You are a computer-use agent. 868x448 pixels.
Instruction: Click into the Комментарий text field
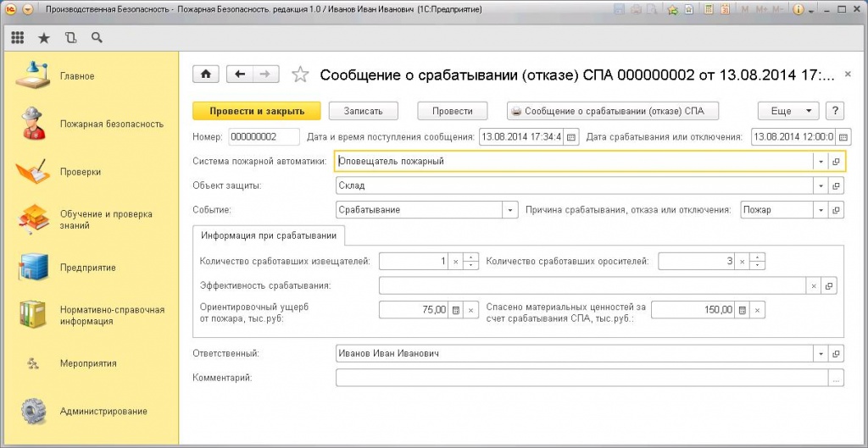click(x=581, y=379)
